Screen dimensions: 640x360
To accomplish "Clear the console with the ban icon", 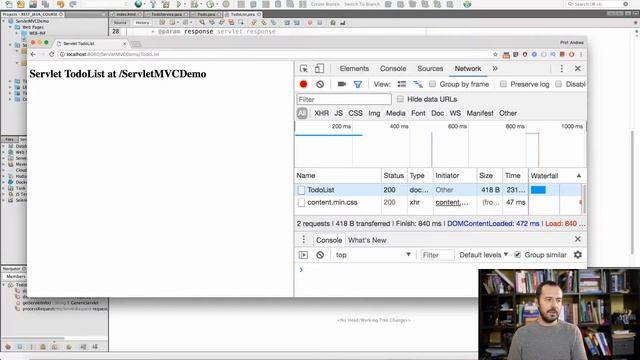I will (320, 255).
